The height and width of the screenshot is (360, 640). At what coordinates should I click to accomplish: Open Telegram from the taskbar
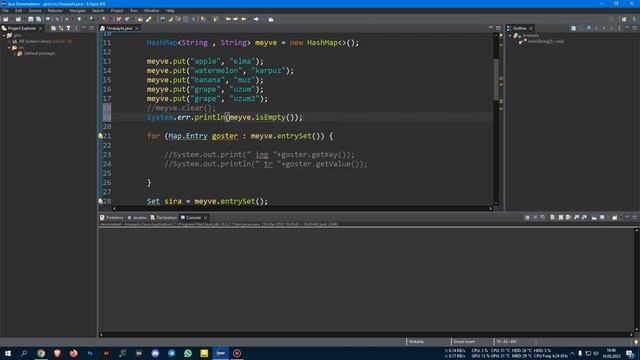[171, 353]
